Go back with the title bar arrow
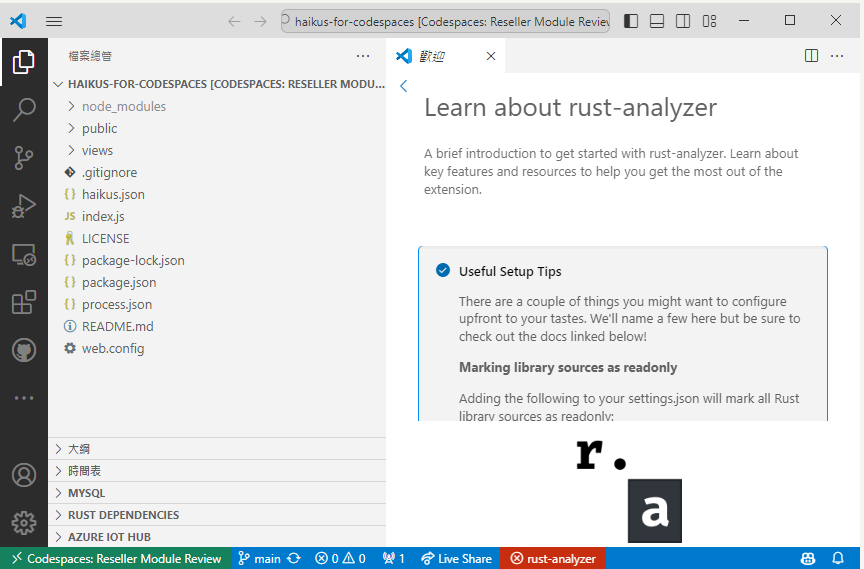This screenshot has width=864, height=569. 234,21
